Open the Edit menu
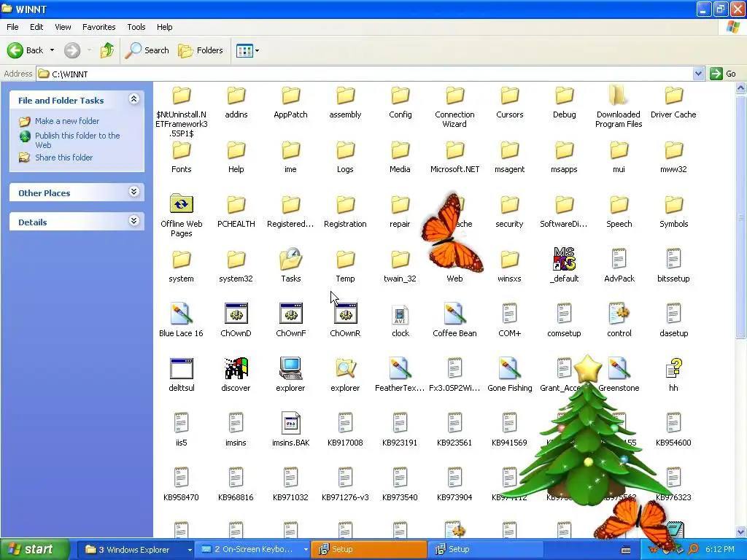This screenshot has height=560, width=747. tap(36, 27)
